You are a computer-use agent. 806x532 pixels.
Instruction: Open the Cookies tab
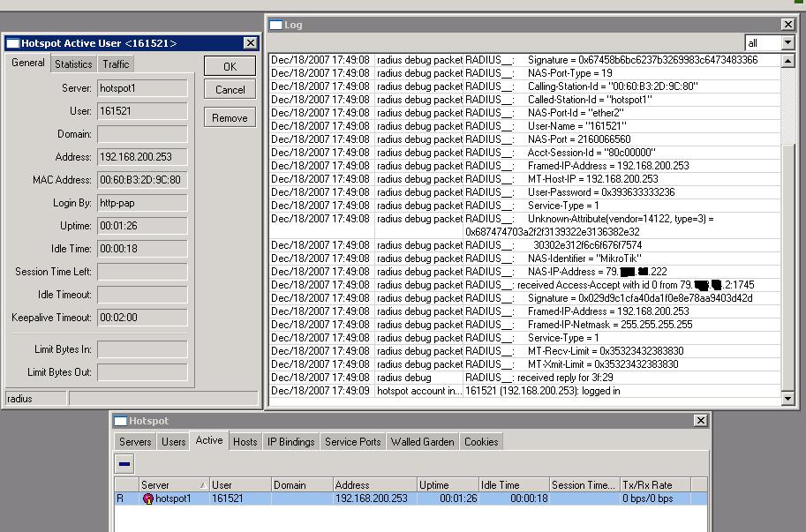(481, 442)
